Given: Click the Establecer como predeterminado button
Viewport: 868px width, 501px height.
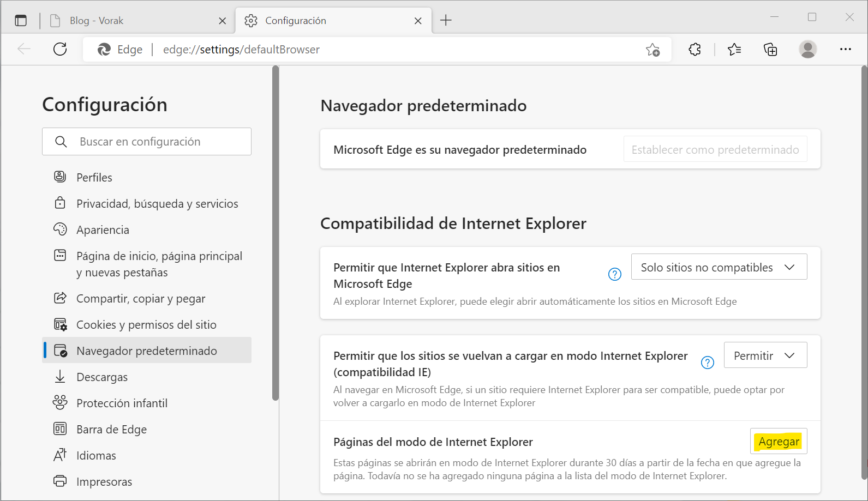Looking at the screenshot, I should coord(715,149).
